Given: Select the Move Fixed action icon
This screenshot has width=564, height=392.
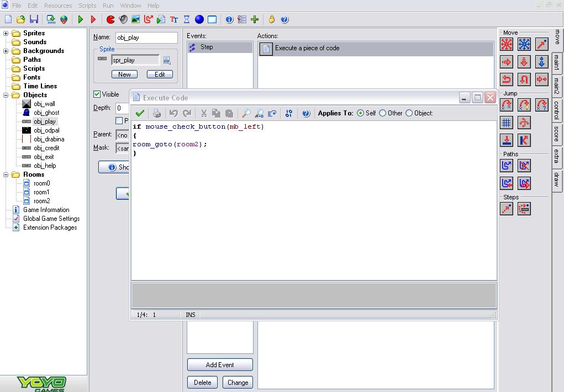Looking at the screenshot, I should click(507, 44).
